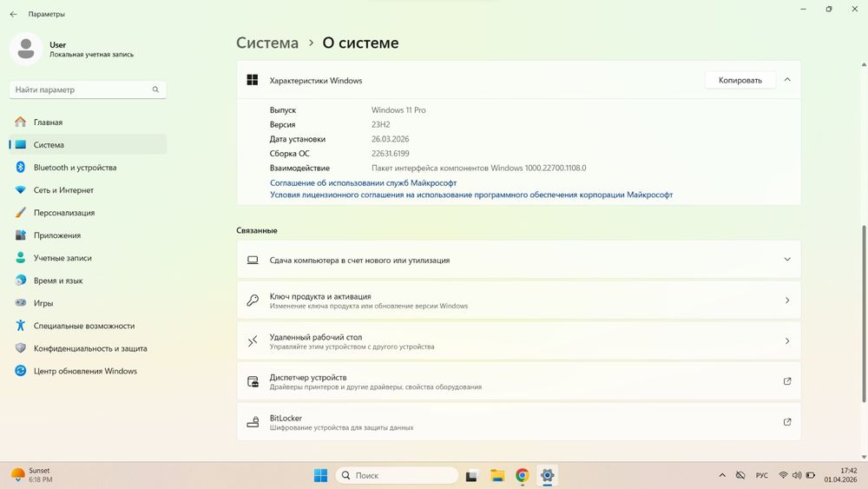The width and height of the screenshot is (868, 489).
Task: Open Время и язык settings
Action: 88,281
